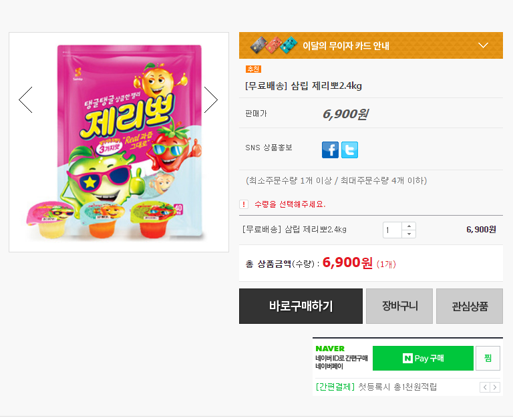The height and width of the screenshot is (420, 513).
Task: Open the 제리뽀 product image
Action: tap(119, 142)
